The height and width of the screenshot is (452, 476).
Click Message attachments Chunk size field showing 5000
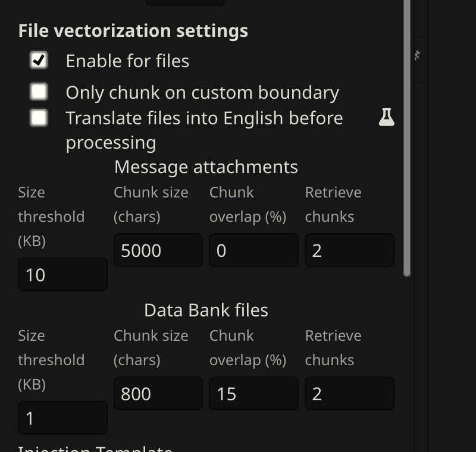pyautogui.click(x=158, y=250)
